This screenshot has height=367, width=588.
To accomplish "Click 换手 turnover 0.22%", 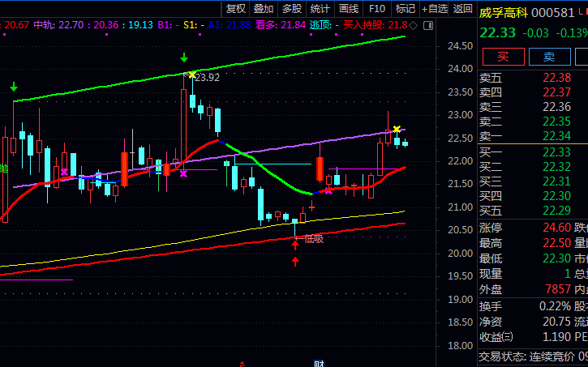I will coord(555,306).
